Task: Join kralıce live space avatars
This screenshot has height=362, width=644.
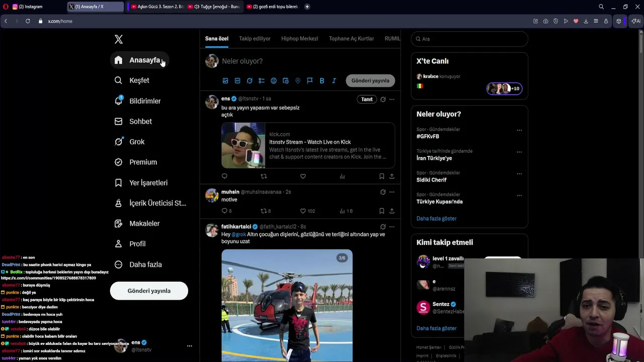Action: point(504,88)
